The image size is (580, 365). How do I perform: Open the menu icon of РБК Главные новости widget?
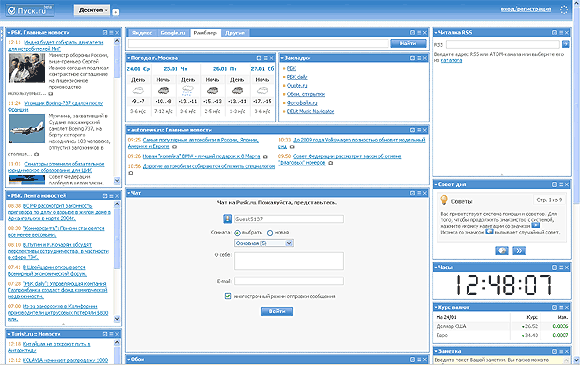(x=111, y=33)
